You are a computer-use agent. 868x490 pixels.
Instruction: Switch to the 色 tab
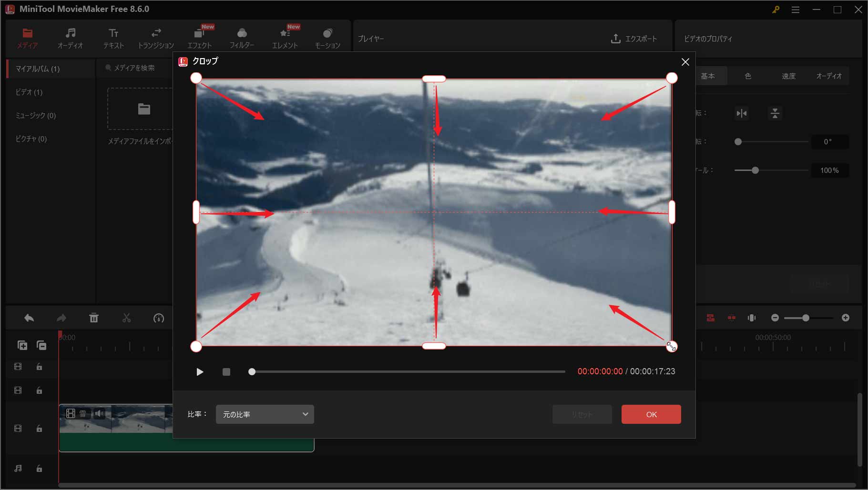click(748, 75)
